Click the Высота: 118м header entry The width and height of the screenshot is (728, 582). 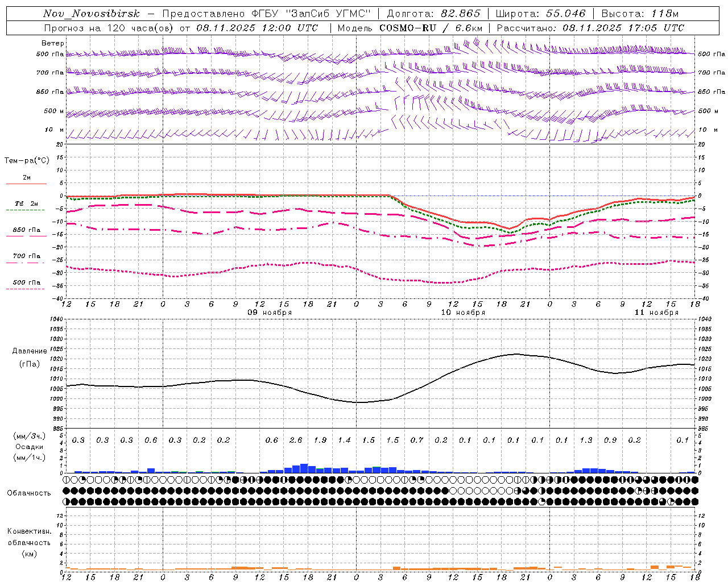pos(640,14)
